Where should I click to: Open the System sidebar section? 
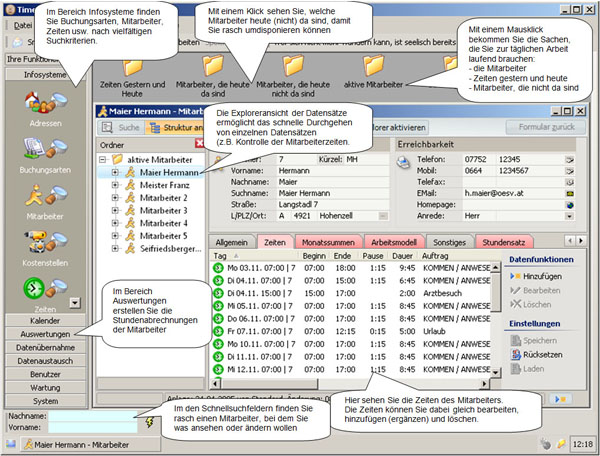pos(45,401)
